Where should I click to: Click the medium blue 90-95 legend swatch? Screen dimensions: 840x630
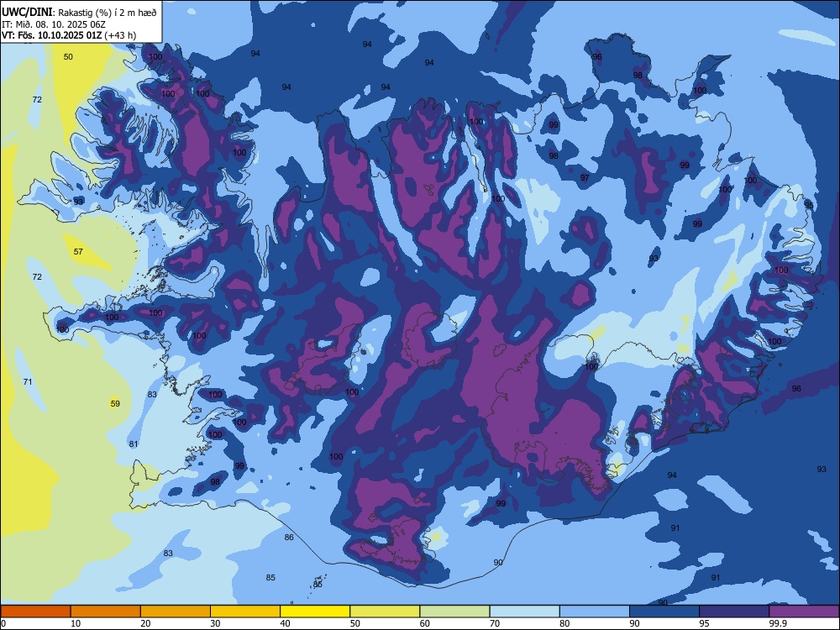tap(664, 612)
